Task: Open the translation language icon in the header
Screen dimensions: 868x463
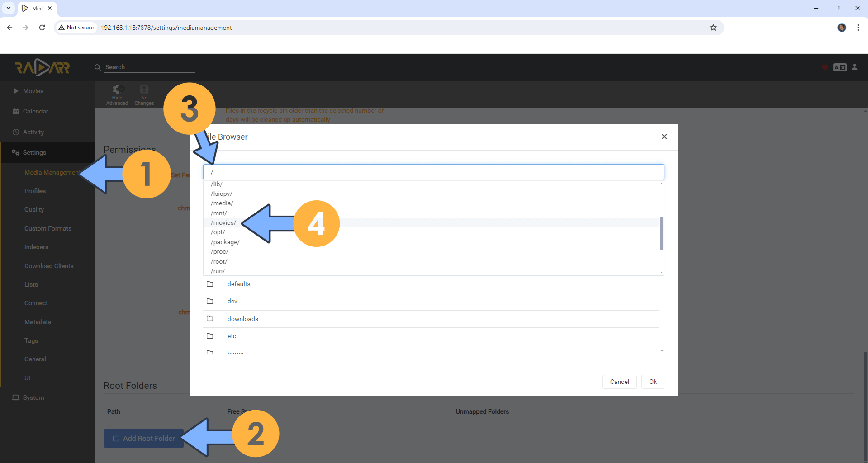Action: tap(840, 67)
